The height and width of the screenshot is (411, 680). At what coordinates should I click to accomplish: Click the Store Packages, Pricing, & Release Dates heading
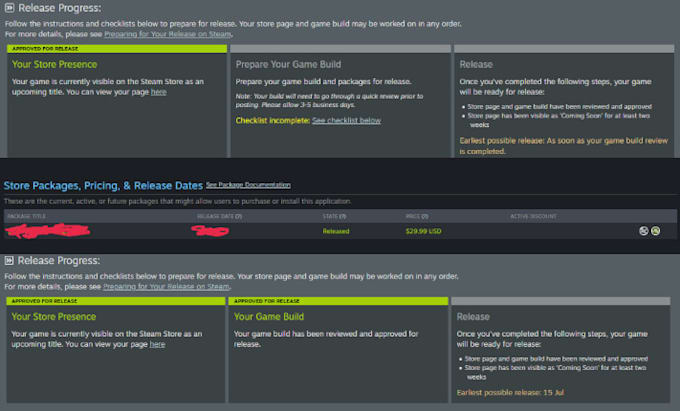click(103, 186)
